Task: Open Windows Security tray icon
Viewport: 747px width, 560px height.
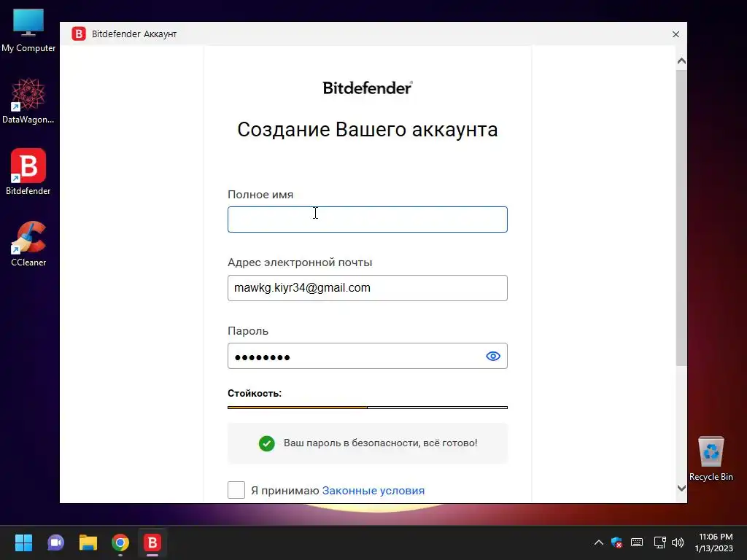Action: [617, 542]
